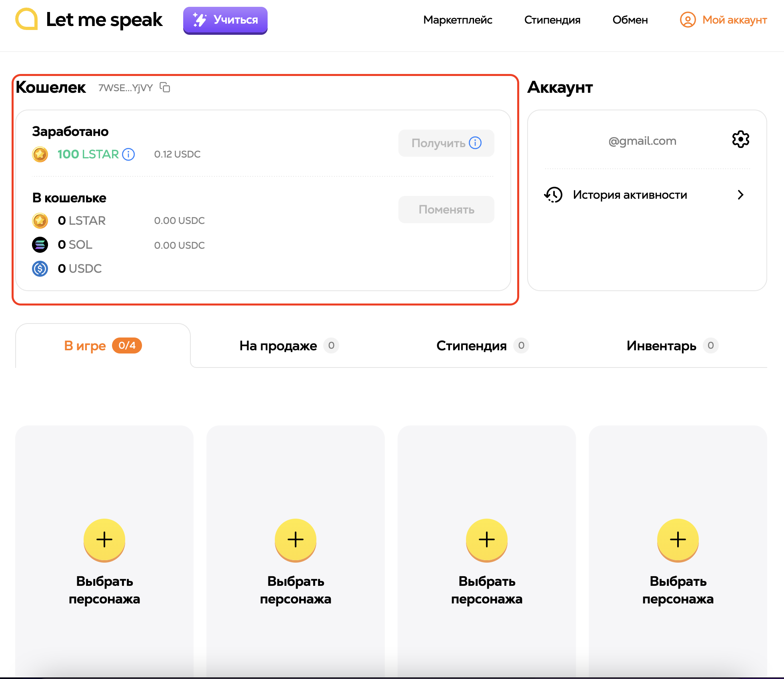Screen dimensions: 784x679
Task: Click the @gmail.com account email
Action: (642, 141)
